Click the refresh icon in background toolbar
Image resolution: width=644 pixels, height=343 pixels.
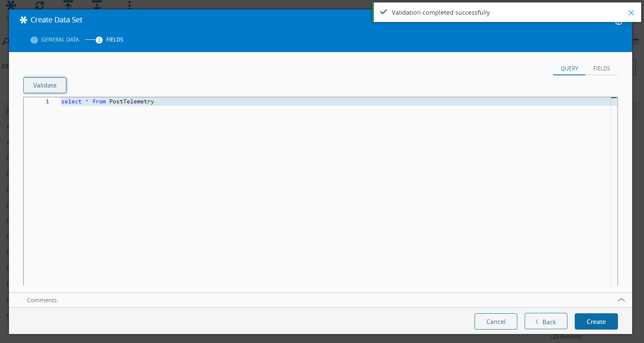(40, 5)
